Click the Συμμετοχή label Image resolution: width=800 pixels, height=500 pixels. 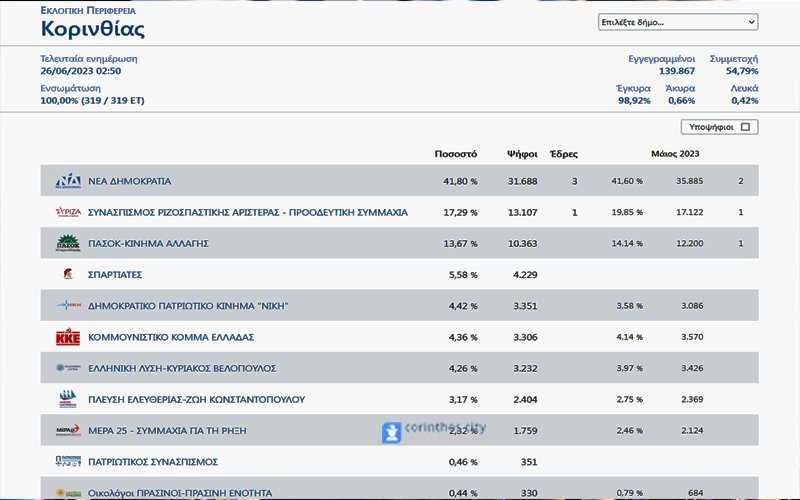[734, 59]
